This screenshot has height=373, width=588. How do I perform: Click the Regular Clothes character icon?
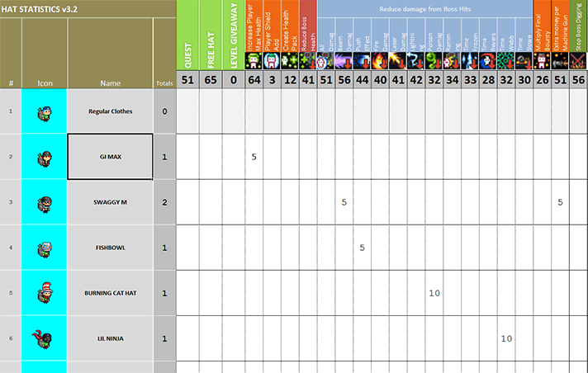point(45,113)
